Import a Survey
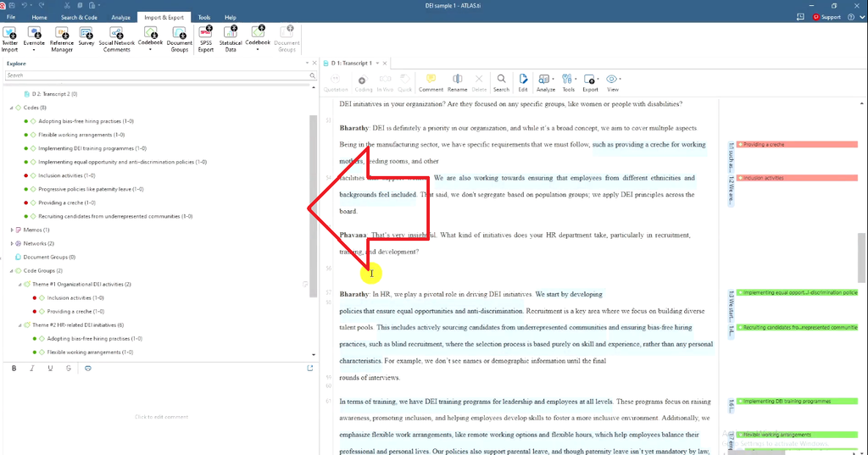Viewport: 868px width, 455px height. (x=86, y=36)
